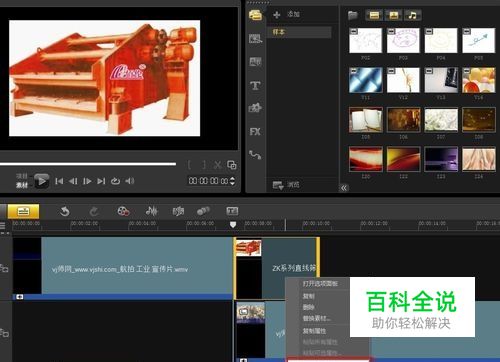Step forward to next frame
500x362 pixels.
[x=87, y=181]
